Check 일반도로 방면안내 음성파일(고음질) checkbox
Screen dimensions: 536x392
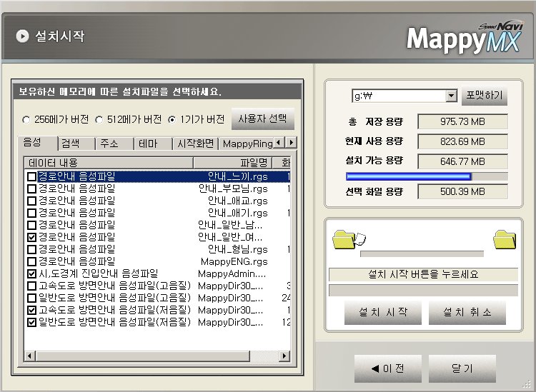31,298
